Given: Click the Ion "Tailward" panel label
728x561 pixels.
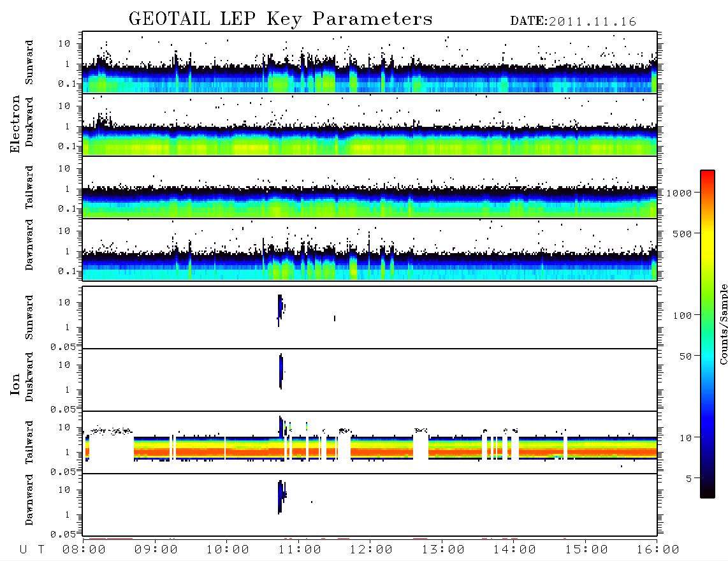Looking at the screenshot, I should (29, 442).
